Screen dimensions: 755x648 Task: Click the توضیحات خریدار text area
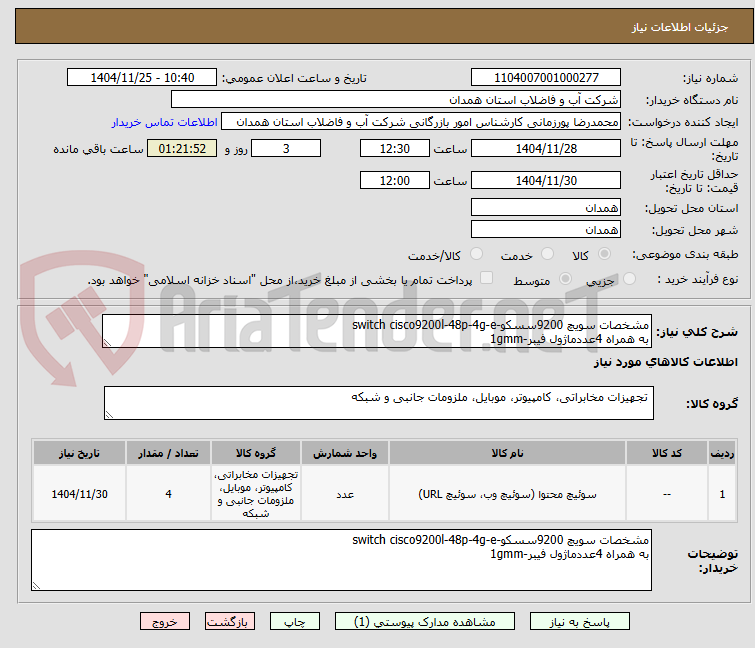pos(341,560)
